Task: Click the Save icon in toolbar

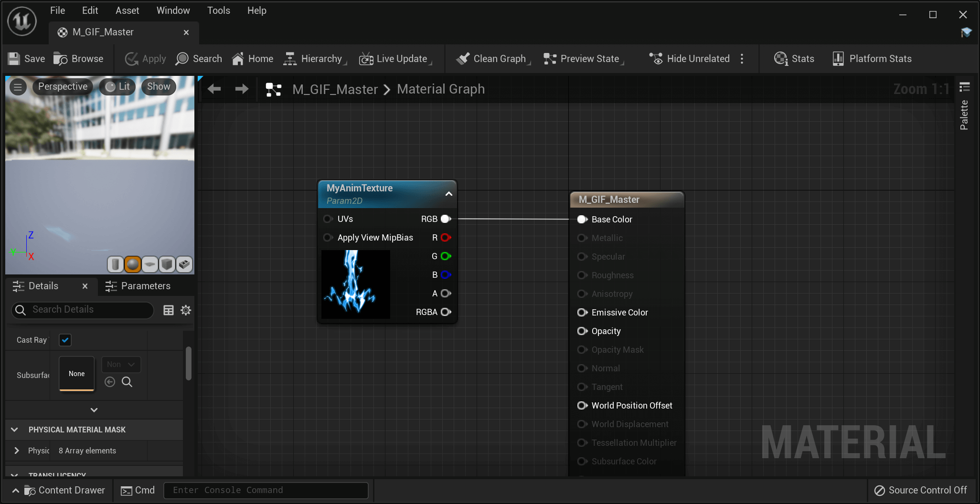Action: pyautogui.click(x=14, y=59)
